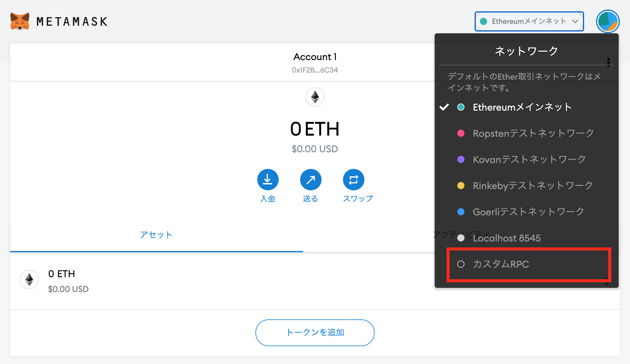Click the purple Kovan color dot
Screen dimensions: 630x364
click(461, 159)
